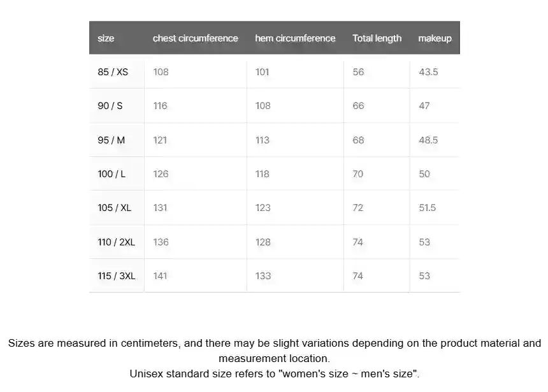Click the chest circumference column header
The height and width of the screenshot is (392, 548).
point(196,38)
